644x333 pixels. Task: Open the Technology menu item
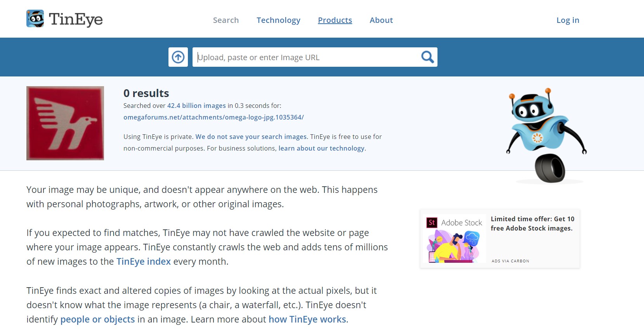278,20
